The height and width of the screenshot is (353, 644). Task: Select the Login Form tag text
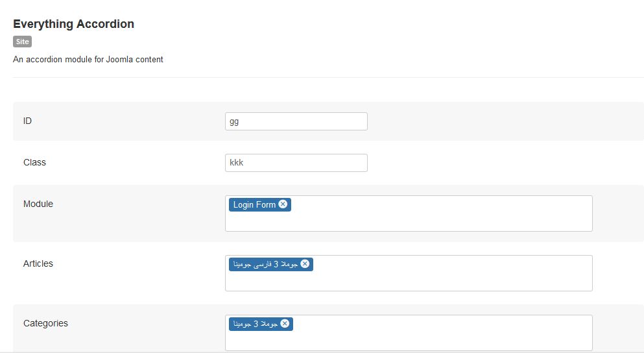point(254,204)
